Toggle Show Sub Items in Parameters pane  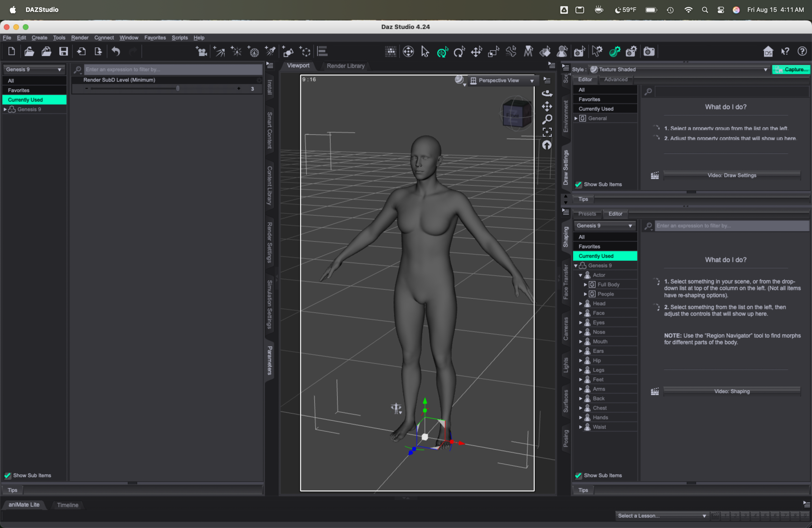pyautogui.click(x=8, y=476)
